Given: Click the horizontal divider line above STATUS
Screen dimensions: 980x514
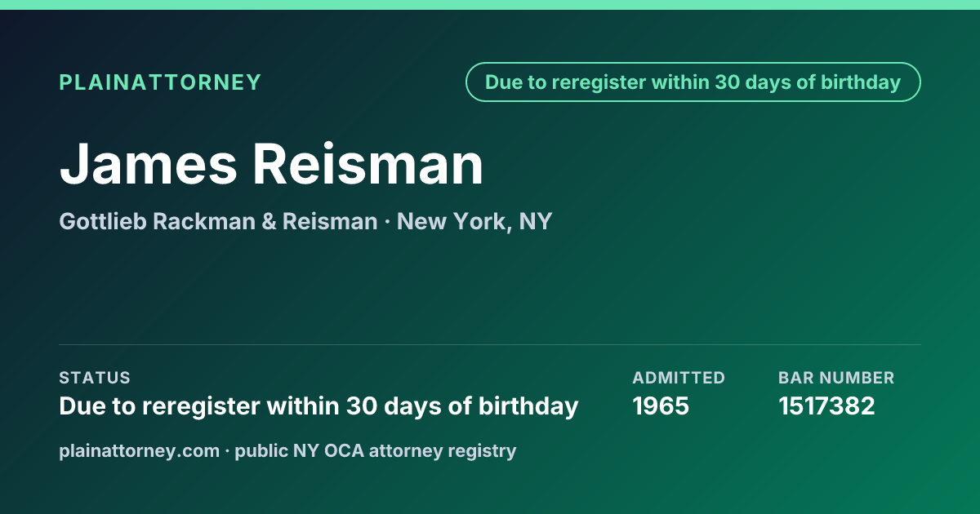Looking at the screenshot, I should [490, 344].
